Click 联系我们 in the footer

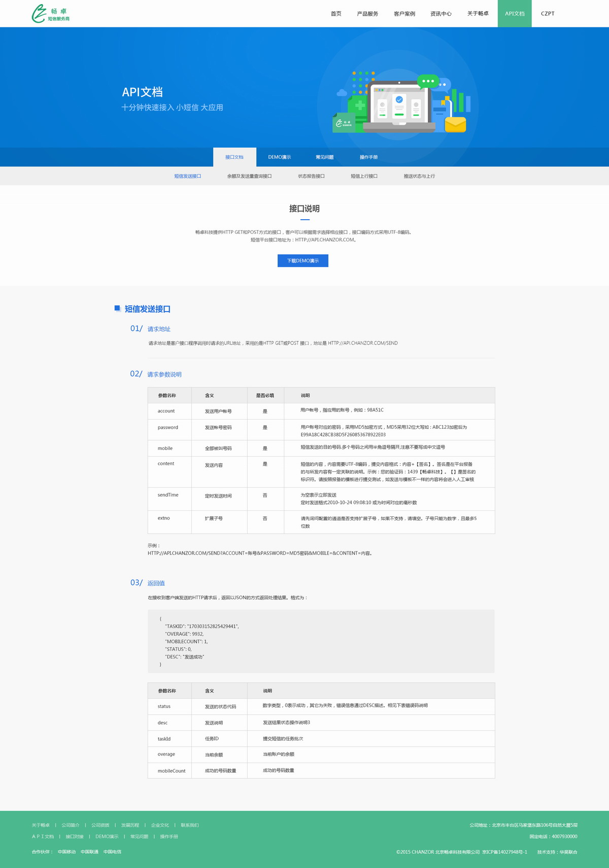point(190,825)
